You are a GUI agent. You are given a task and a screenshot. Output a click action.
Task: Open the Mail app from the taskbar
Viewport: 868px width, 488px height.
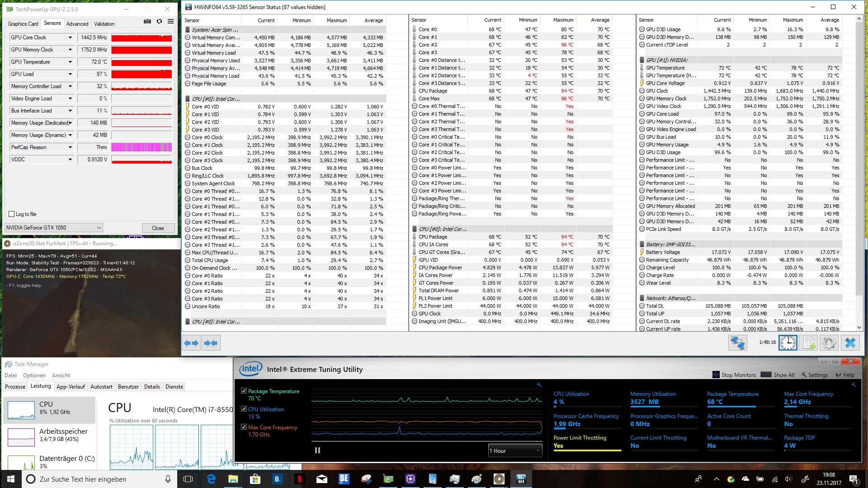(321, 479)
